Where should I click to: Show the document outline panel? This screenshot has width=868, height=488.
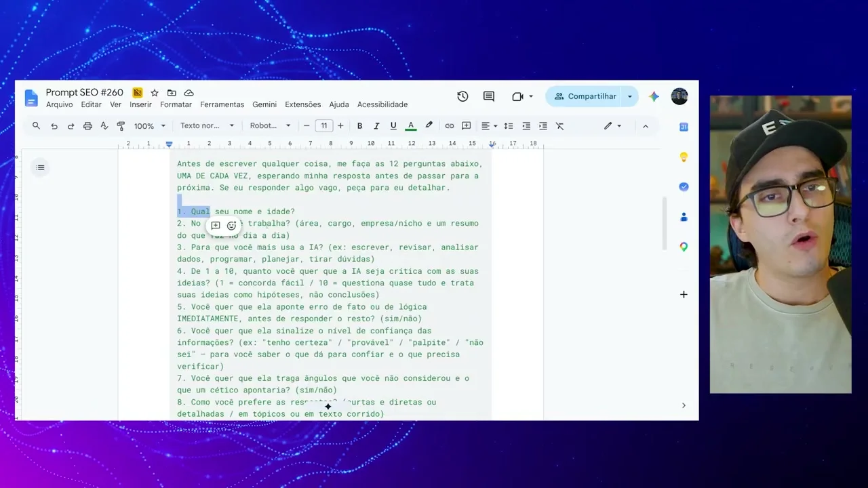coord(40,167)
